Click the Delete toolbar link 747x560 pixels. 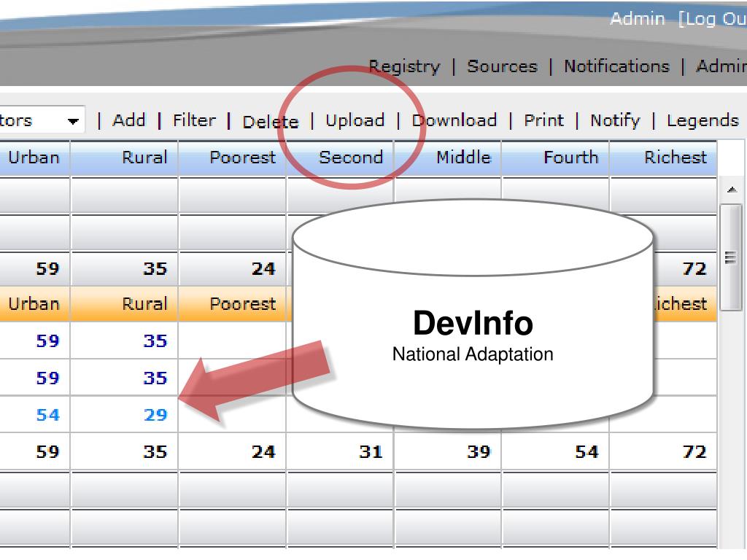271,122
